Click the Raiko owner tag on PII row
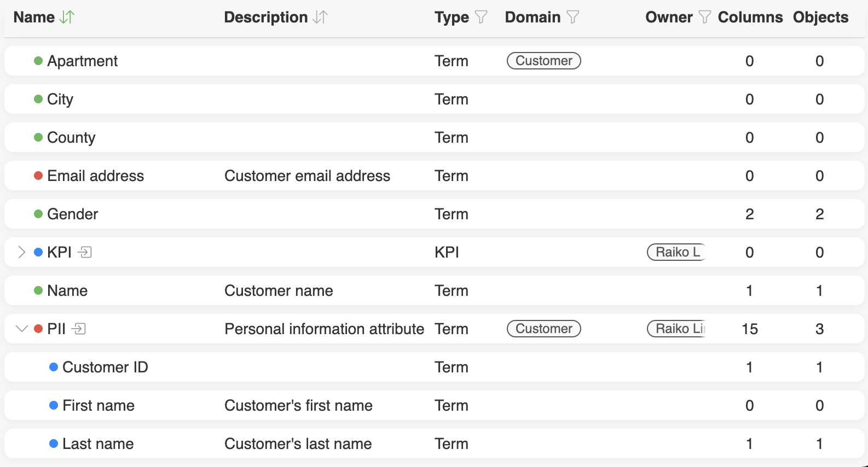 677,329
